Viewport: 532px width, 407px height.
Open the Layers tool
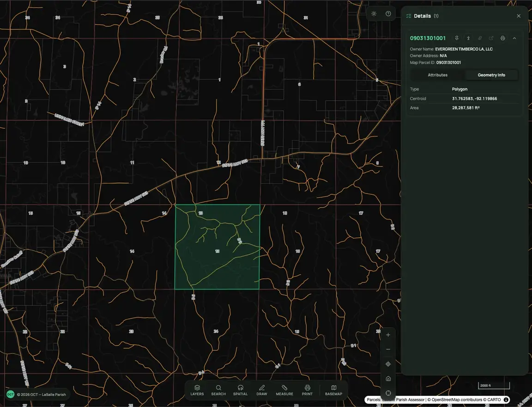coord(197,390)
